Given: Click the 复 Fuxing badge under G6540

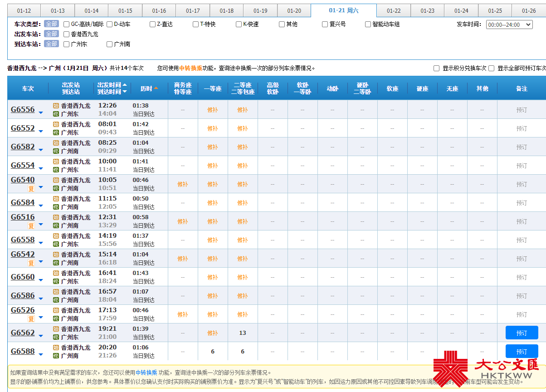Looking at the screenshot, I should [31, 188].
